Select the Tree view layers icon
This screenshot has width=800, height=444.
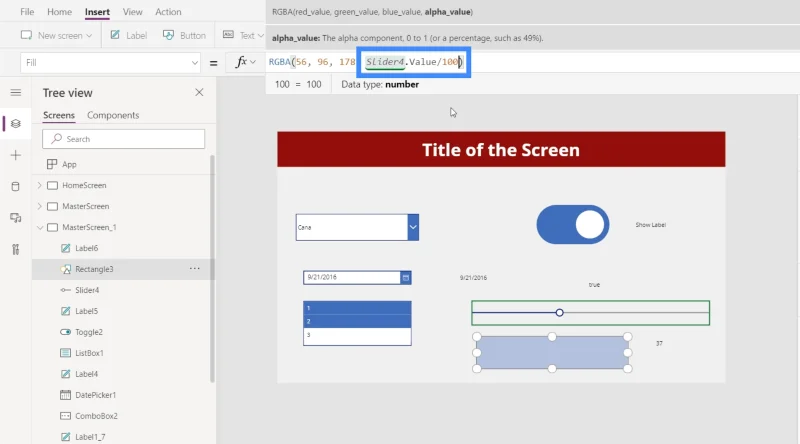click(x=16, y=124)
